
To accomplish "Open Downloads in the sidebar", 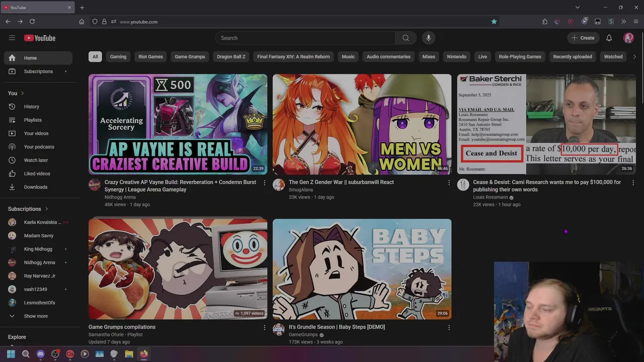I will [38, 187].
